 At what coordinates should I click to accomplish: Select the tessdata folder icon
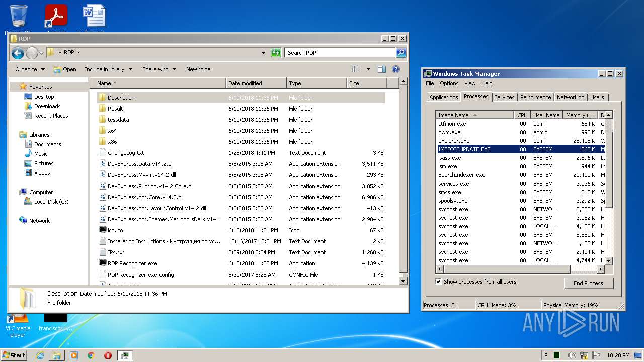coord(103,120)
